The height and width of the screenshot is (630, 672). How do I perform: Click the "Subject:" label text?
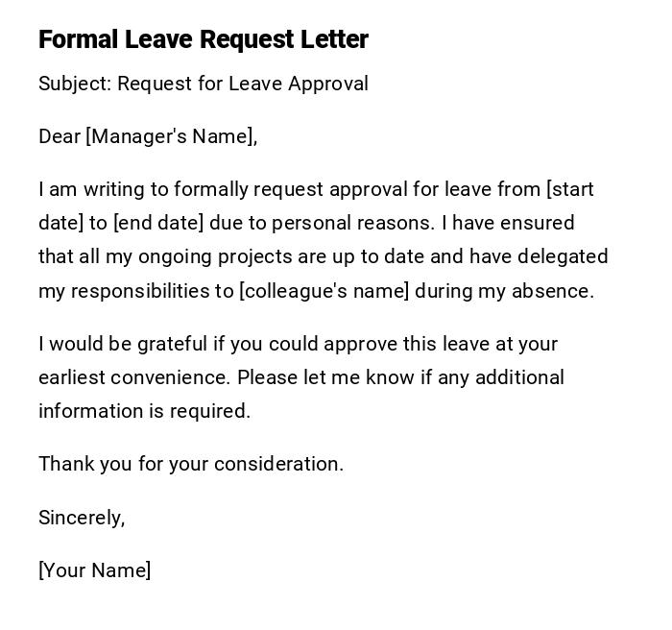[x=75, y=84]
